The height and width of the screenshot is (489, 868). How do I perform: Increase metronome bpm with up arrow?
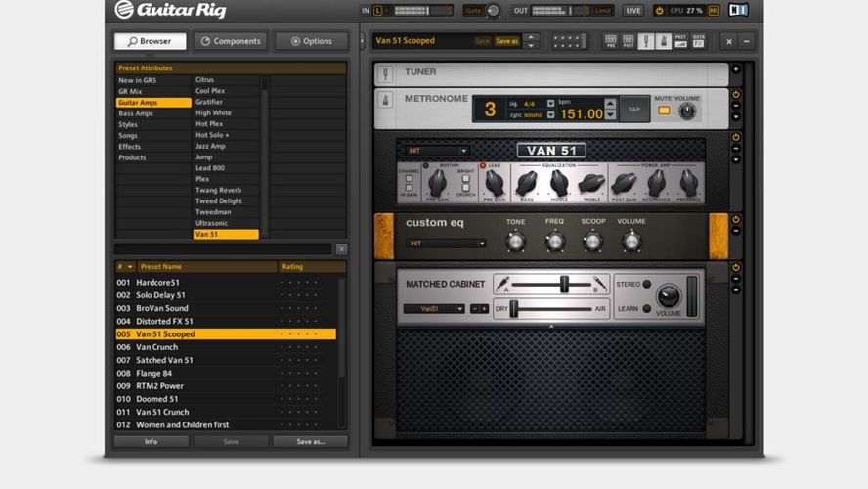point(610,103)
